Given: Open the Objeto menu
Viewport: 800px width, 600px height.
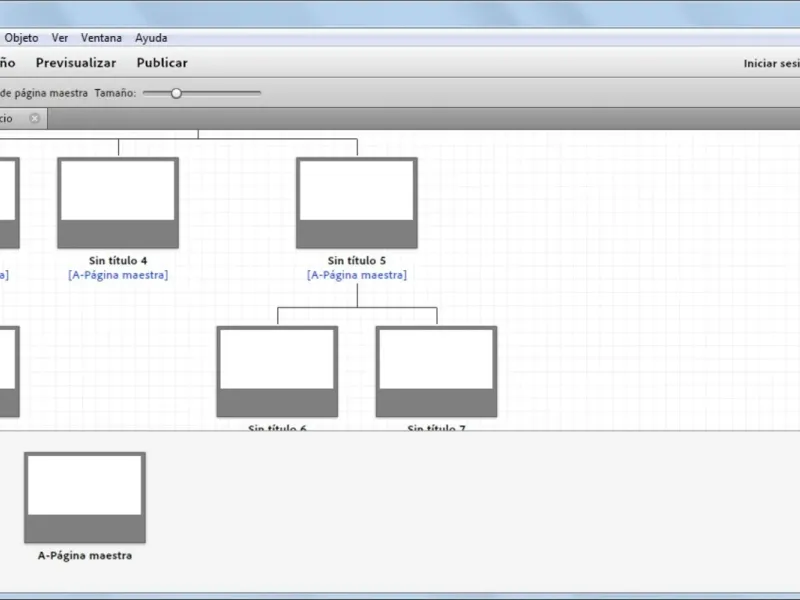Looking at the screenshot, I should coord(21,38).
